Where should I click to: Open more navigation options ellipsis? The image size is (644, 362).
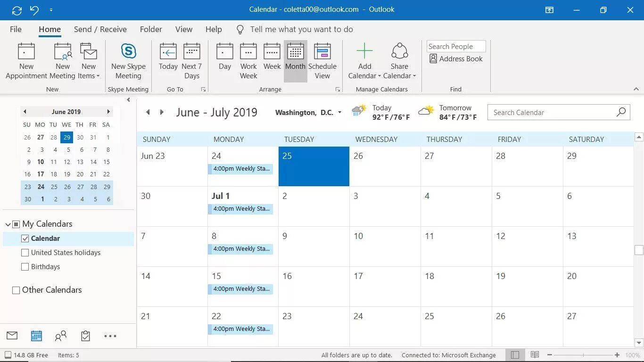[x=110, y=336]
